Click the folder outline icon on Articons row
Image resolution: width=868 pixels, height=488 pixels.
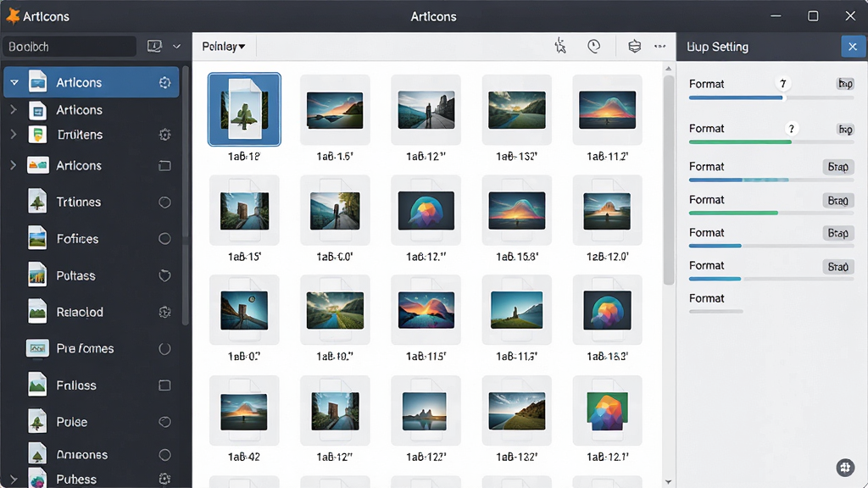pos(165,166)
